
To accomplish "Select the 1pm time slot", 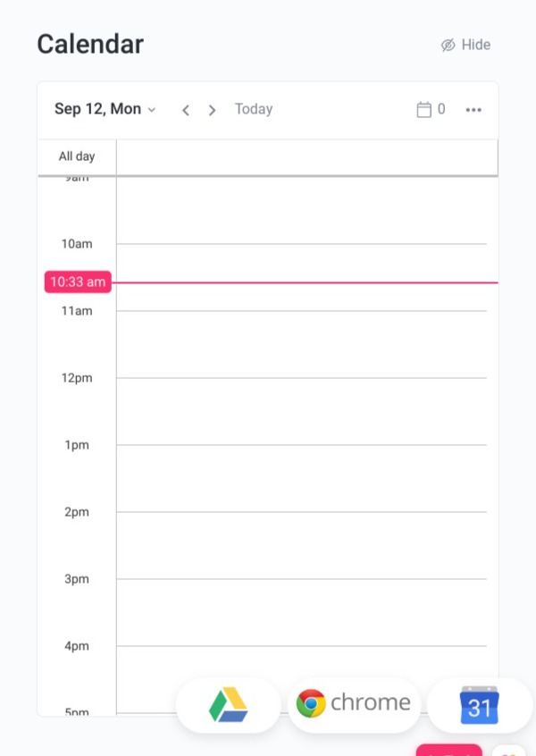I will (x=301, y=478).
